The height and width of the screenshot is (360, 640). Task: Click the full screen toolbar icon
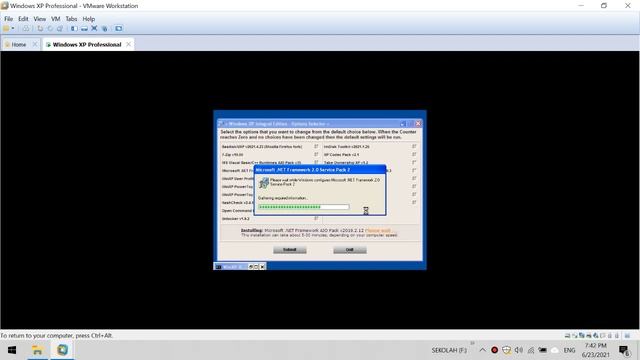click(x=94, y=29)
